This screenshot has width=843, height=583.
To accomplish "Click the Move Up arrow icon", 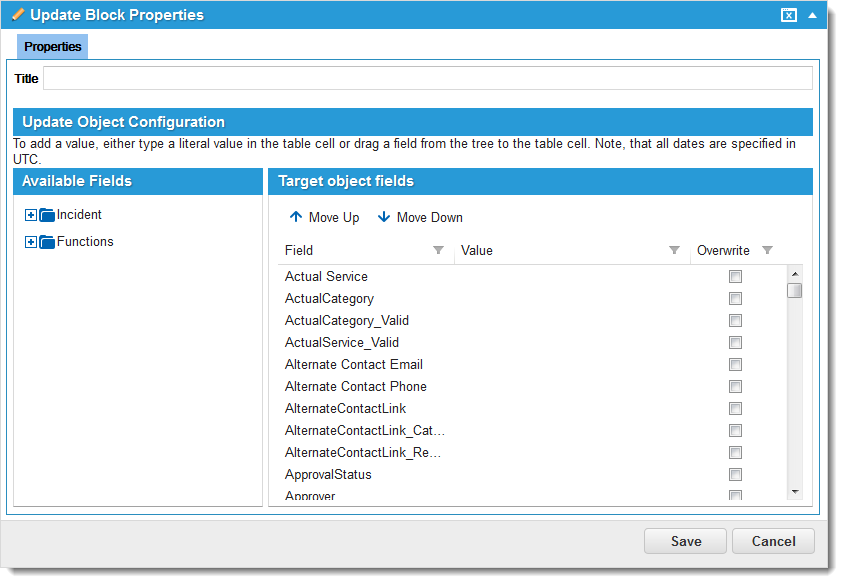I will [295, 217].
